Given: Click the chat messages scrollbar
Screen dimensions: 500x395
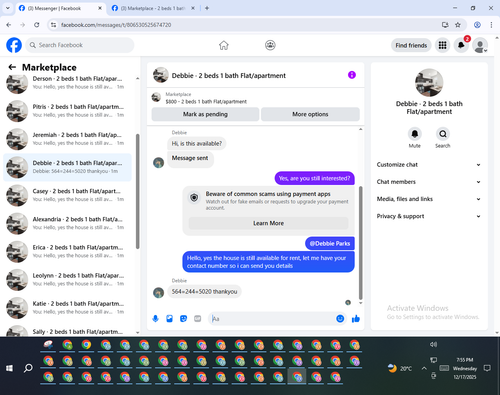Looking at the screenshot, I should point(360,243).
